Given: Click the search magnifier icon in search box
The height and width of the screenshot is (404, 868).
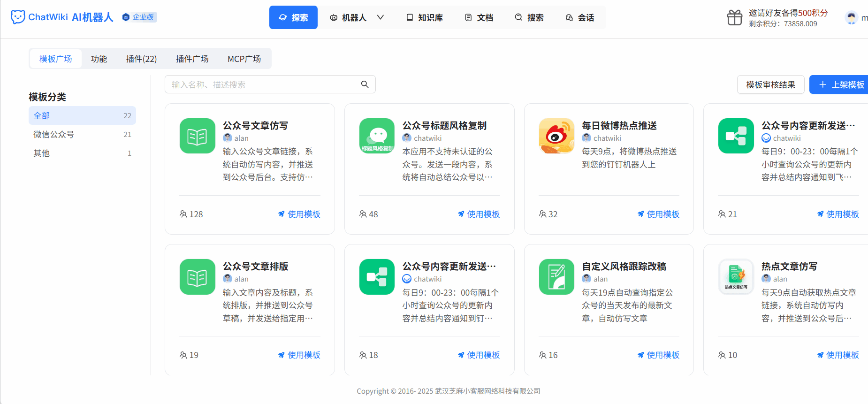Looking at the screenshot, I should click(x=365, y=84).
